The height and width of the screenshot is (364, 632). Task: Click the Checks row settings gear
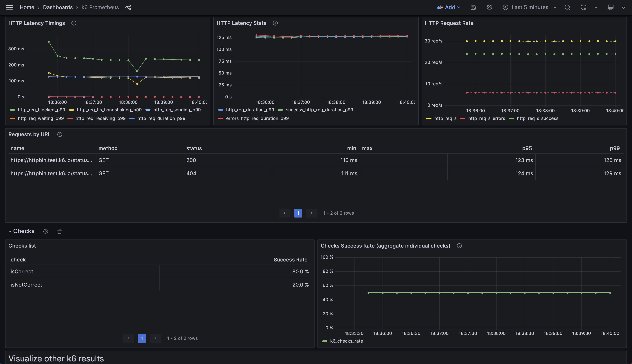45,231
